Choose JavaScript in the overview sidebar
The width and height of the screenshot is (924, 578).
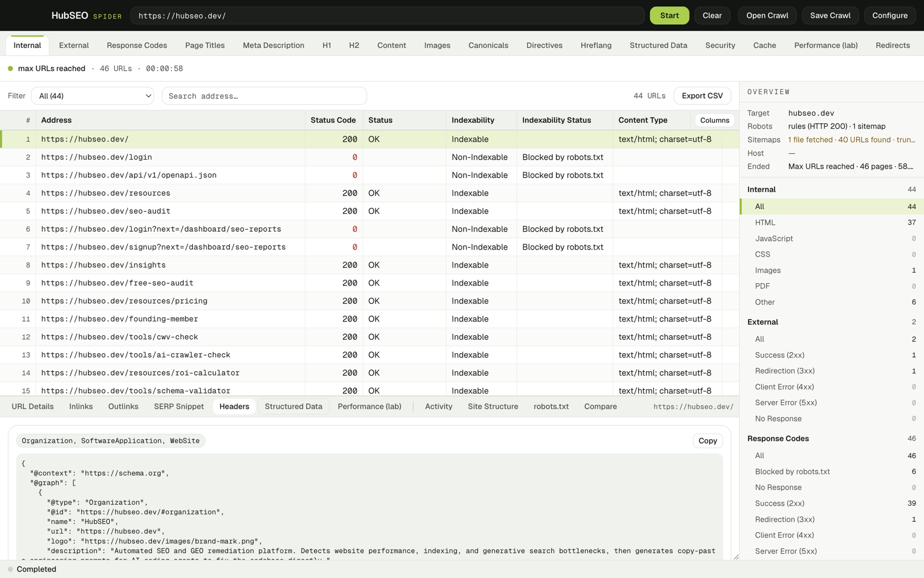point(832,239)
